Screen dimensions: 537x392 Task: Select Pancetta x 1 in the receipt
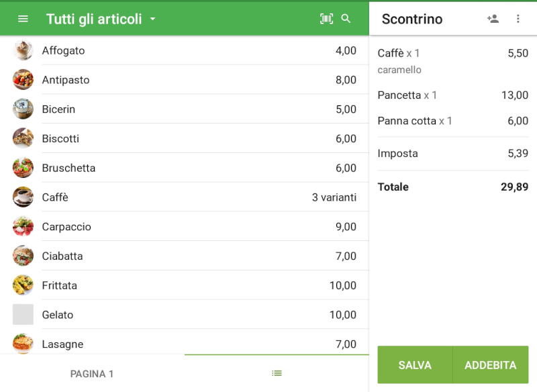(453, 95)
